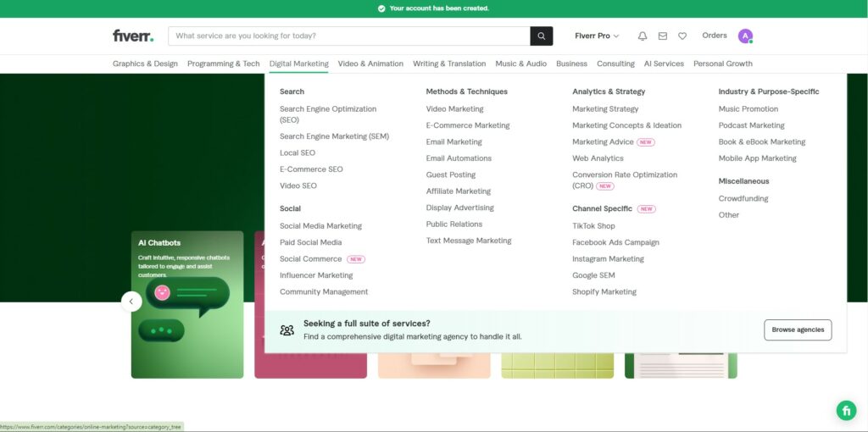Focus the service search field

pyautogui.click(x=349, y=36)
